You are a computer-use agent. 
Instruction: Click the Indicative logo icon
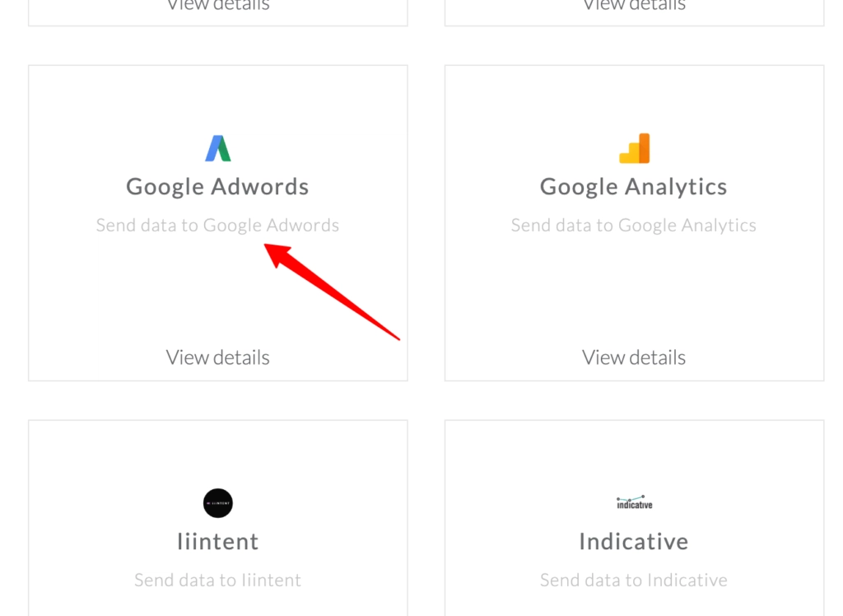[x=633, y=502]
